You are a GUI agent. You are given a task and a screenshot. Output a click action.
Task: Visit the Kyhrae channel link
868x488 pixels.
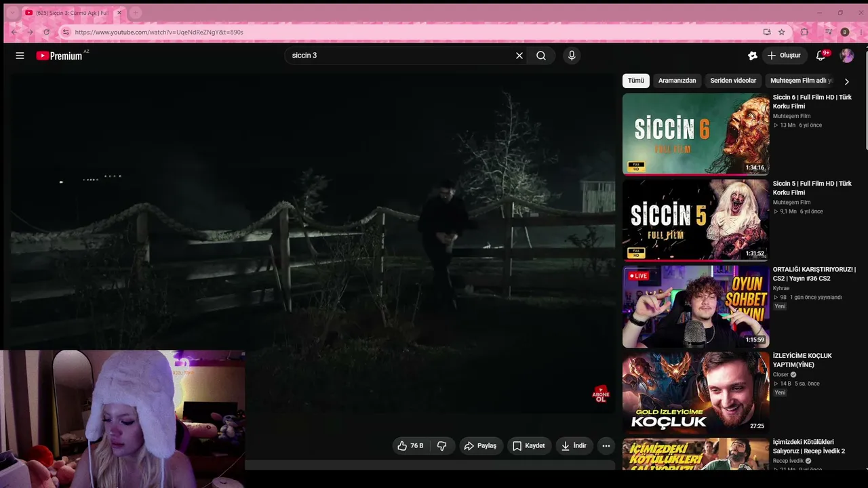point(781,288)
